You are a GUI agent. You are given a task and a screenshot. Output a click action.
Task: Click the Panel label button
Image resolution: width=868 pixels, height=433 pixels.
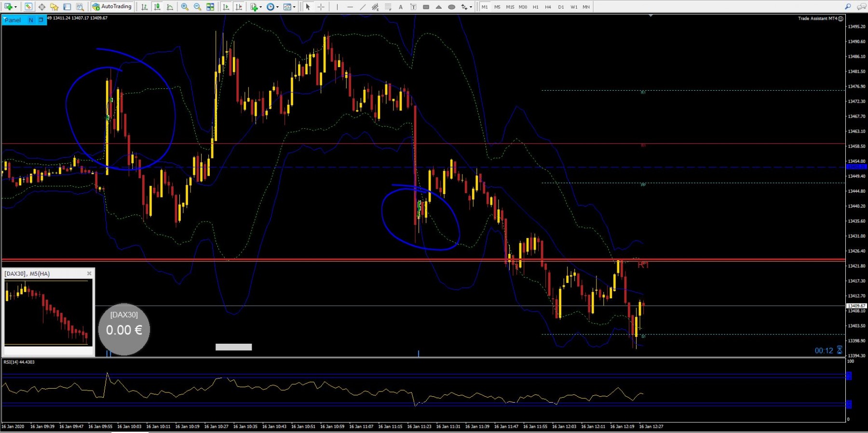13,20
